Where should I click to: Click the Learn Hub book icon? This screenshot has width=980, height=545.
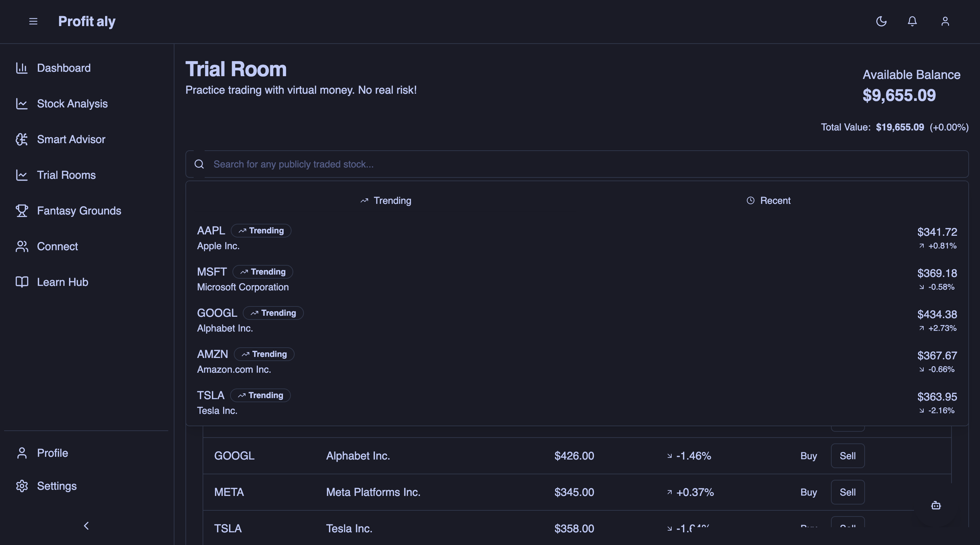pyautogui.click(x=22, y=282)
